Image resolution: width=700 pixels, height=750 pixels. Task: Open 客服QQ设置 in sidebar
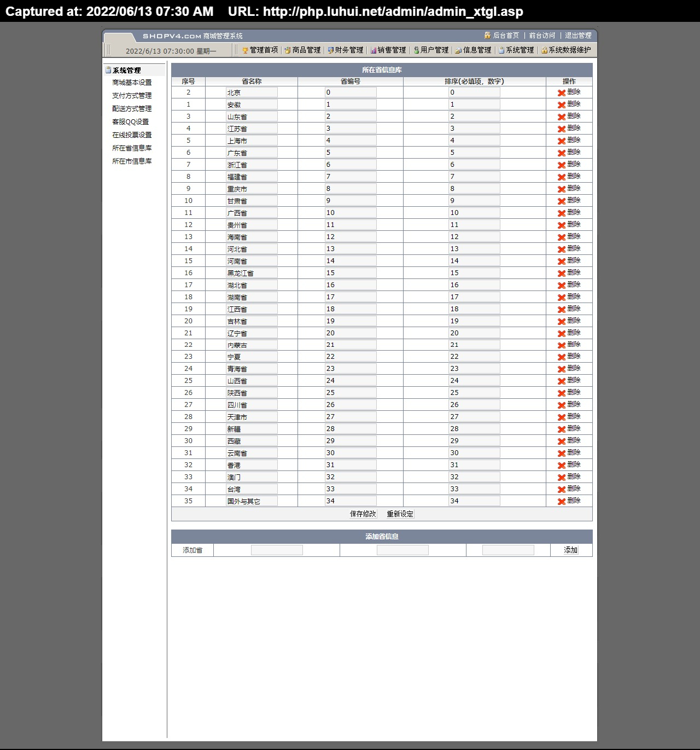coord(130,122)
